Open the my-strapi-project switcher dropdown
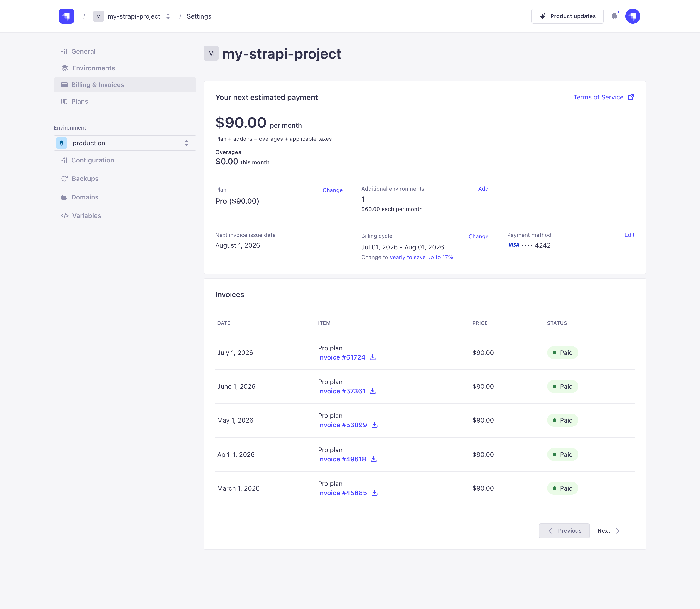This screenshot has width=700, height=609. pos(168,16)
